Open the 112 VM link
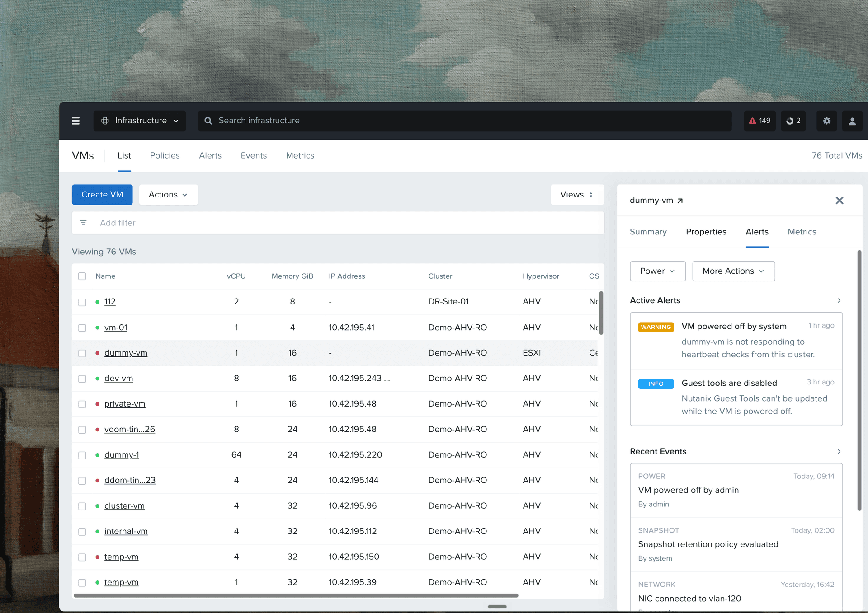Viewport: 868px width, 613px height. click(110, 302)
